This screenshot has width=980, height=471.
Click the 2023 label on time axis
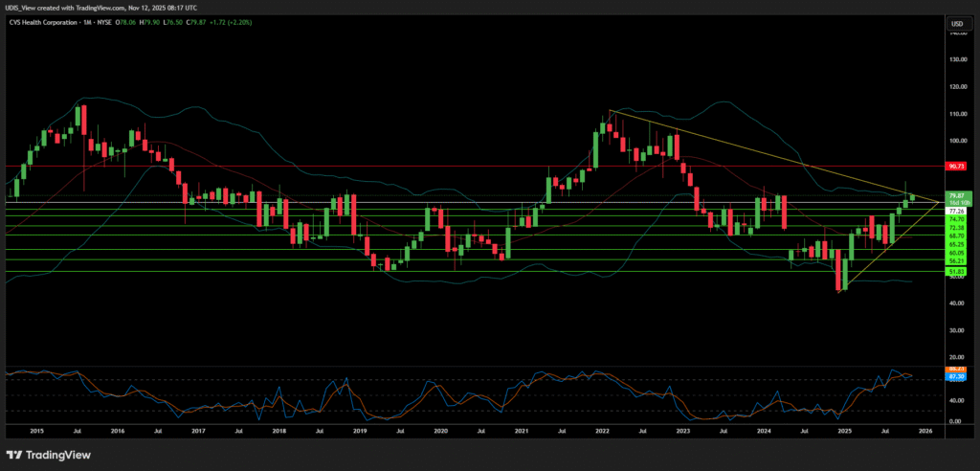[682, 433]
